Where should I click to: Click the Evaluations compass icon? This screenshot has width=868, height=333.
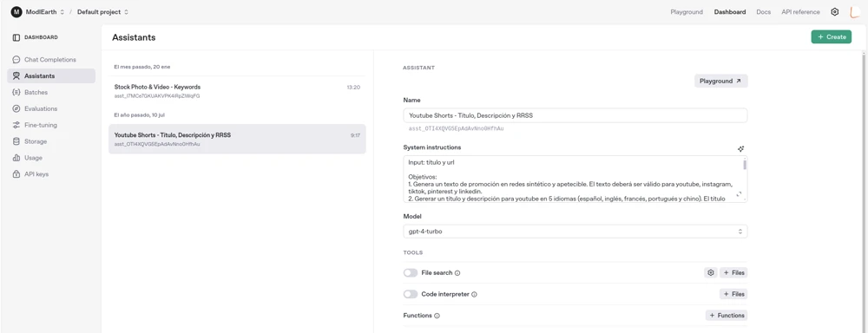[16, 109]
